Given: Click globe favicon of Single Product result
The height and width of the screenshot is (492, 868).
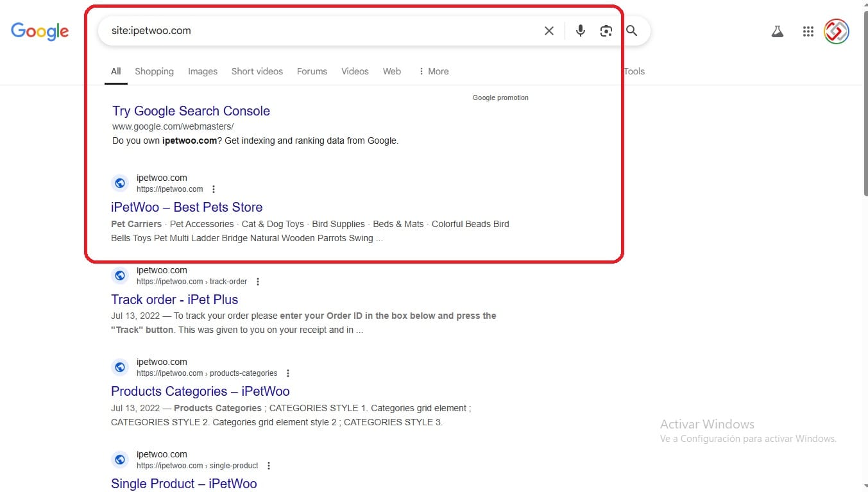Looking at the screenshot, I should pyautogui.click(x=120, y=460).
